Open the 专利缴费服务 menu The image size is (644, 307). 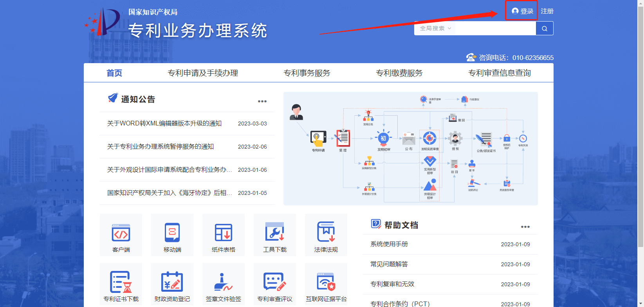point(399,73)
